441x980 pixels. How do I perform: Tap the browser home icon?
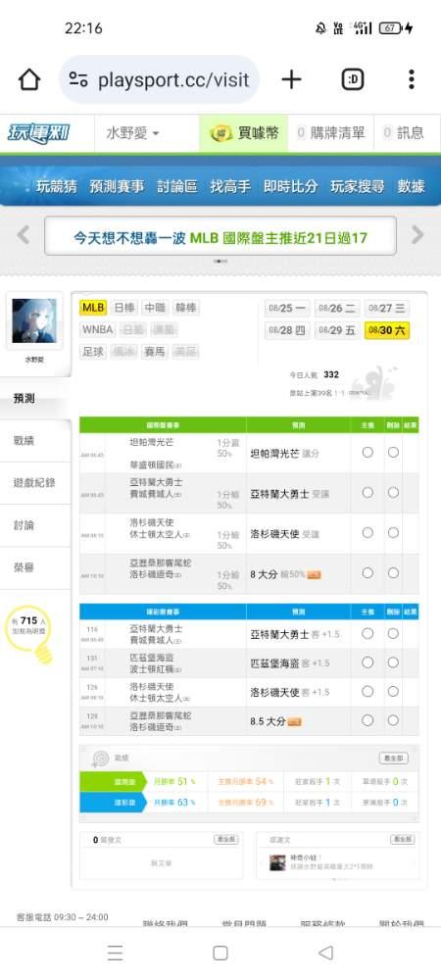tap(28, 80)
